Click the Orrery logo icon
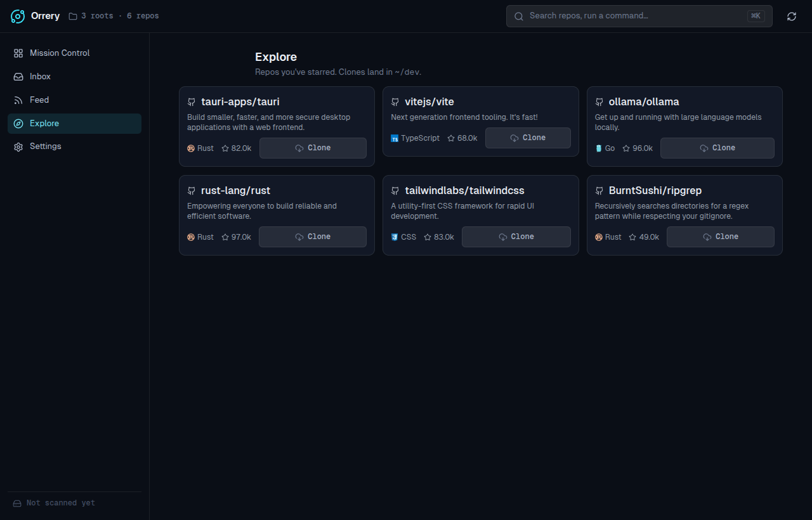The height and width of the screenshot is (520, 812). coord(18,16)
